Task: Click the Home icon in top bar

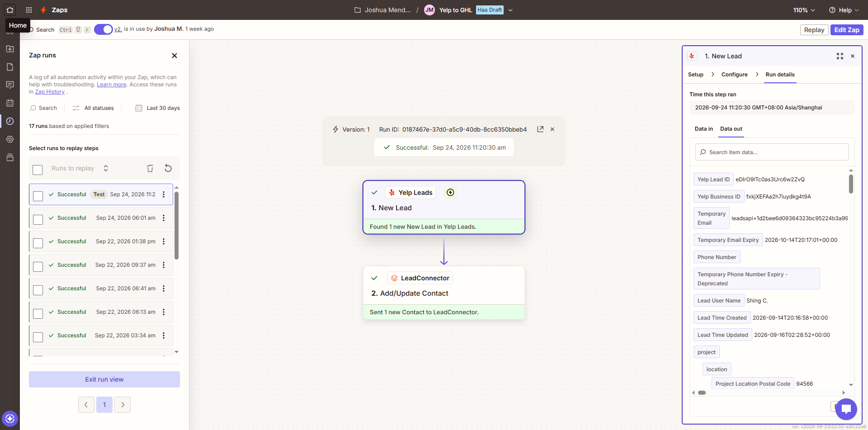Action: [x=10, y=10]
